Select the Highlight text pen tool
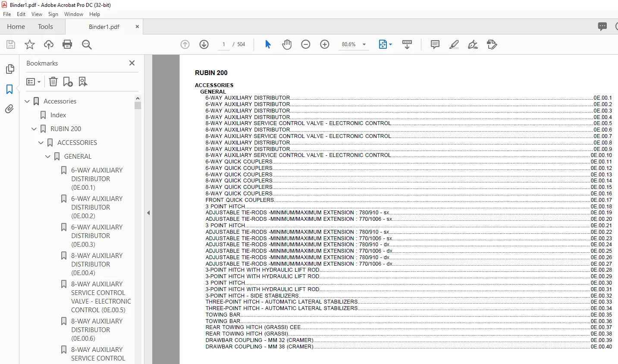 454,44
